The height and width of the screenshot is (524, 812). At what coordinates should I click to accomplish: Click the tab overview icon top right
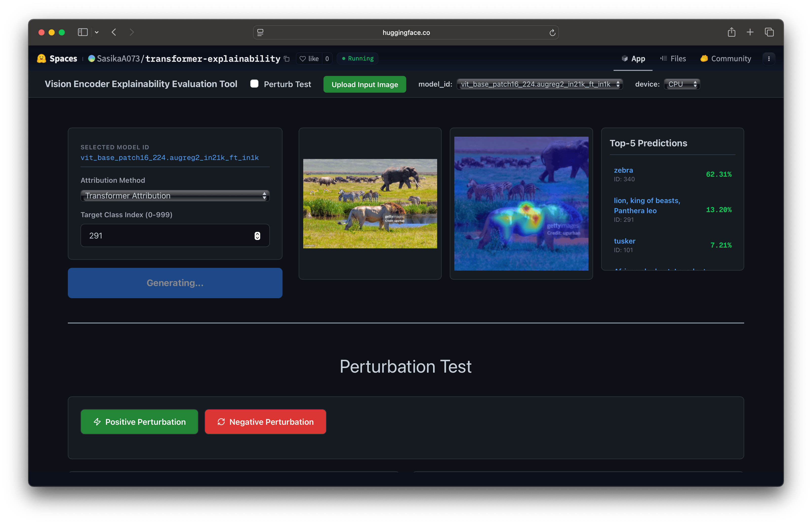pyautogui.click(x=769, y=32)
